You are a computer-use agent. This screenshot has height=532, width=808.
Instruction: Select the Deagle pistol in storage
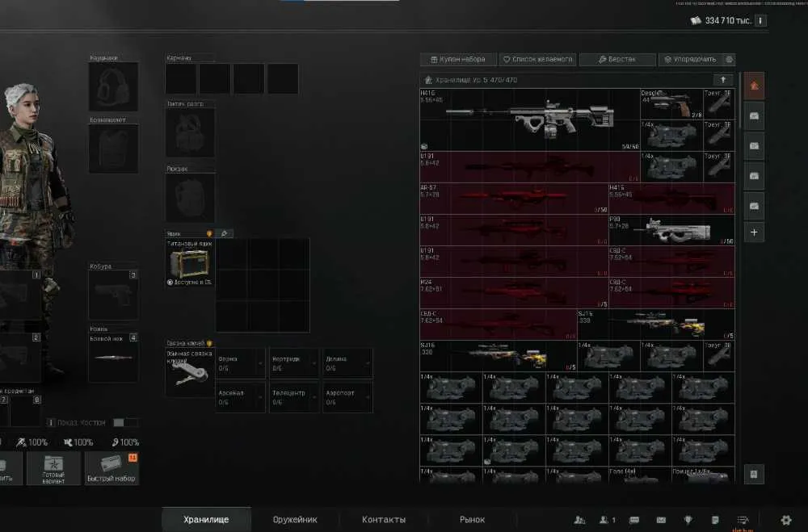pyautogui.click(x=671, y=104)
